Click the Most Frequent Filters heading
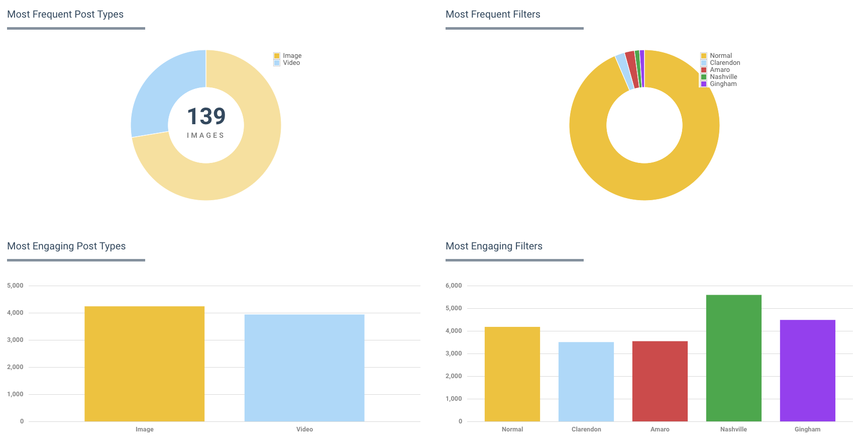Screen dimensions: 868x442 (493, 15)
